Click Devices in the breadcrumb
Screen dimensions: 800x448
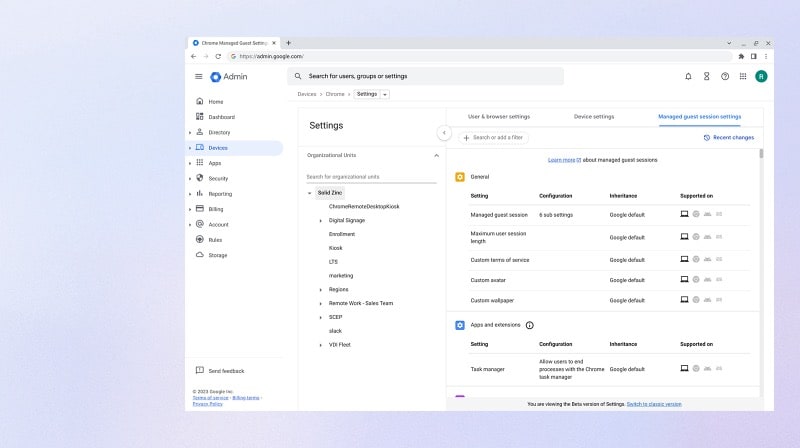tap(307, 94)
